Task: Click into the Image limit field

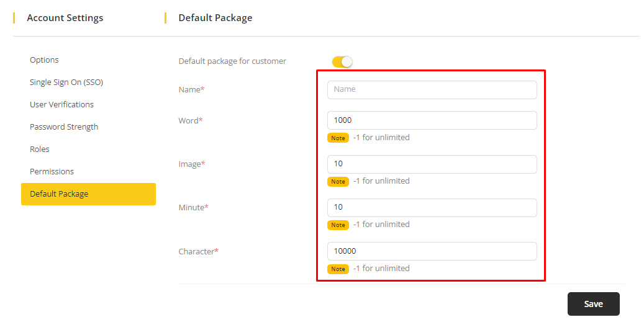Action: pos(432,164)
